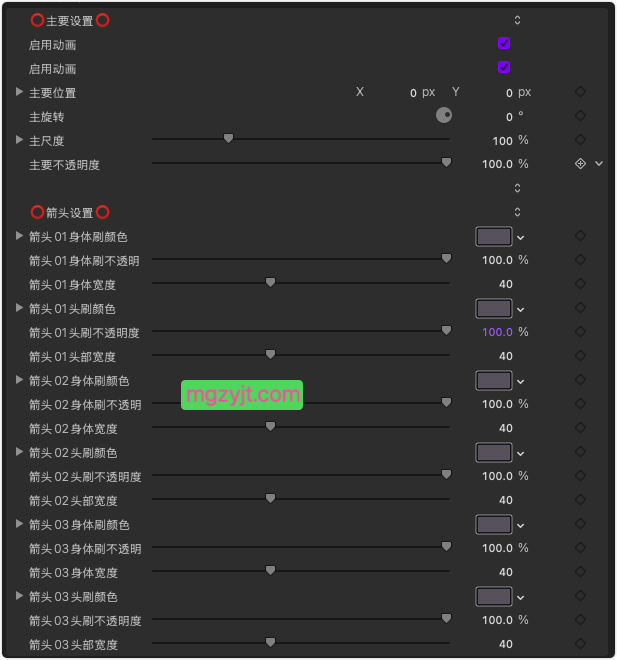This screenshot has width=617, height=660.
Task: Click the 主要位置 X value field
Action: 413,93
